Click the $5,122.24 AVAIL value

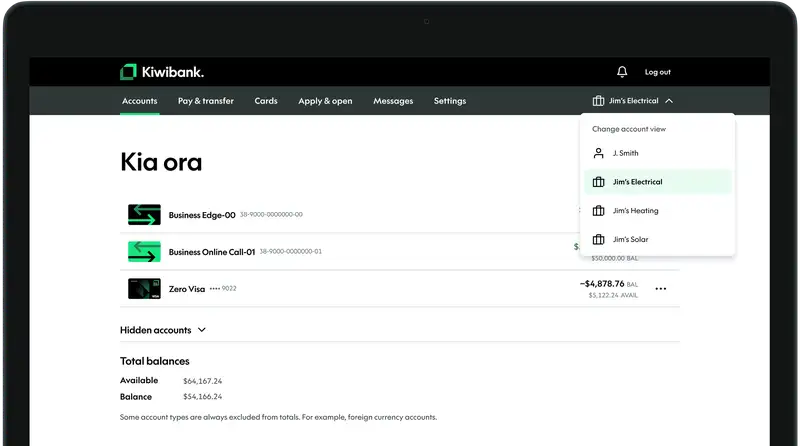613,295
